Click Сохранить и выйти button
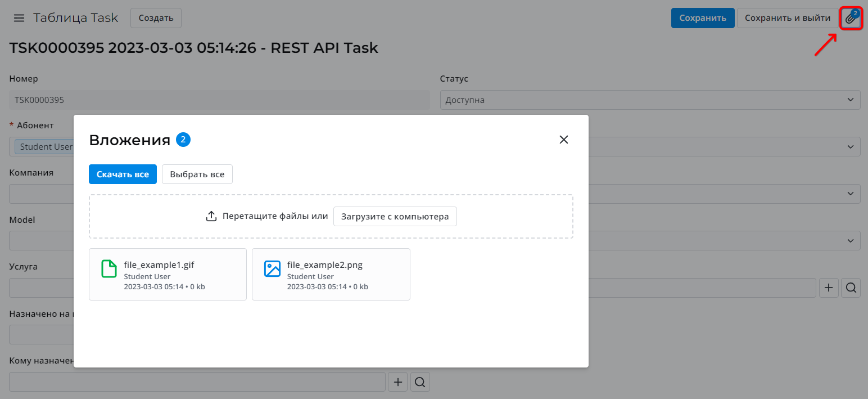 click(x=787, y=18)
